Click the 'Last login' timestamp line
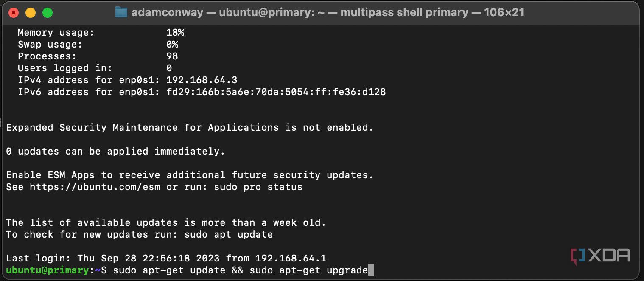 (x=166, y=258)
